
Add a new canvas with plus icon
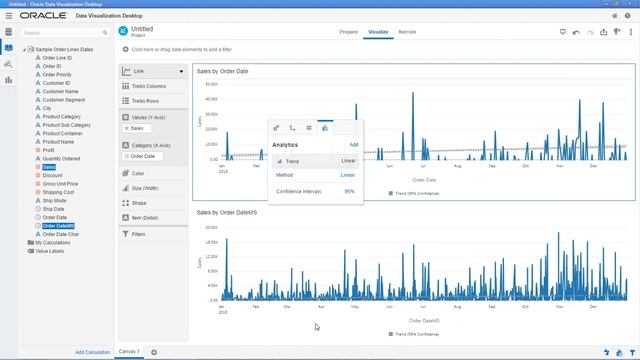coord(154,352)
